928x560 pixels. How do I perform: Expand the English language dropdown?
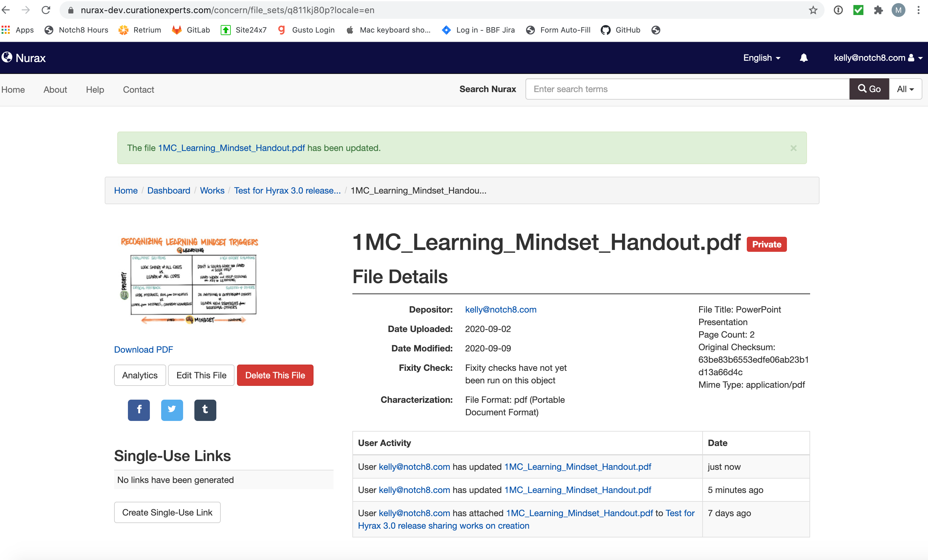pos(762,58)
